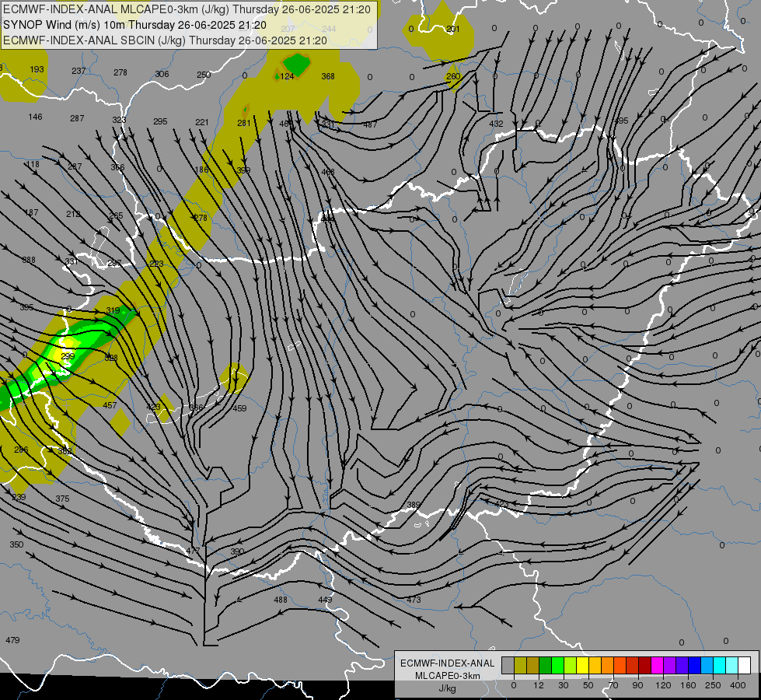Click the legend tick label 12
The image size is (761, 700).
tap(539, 685)
